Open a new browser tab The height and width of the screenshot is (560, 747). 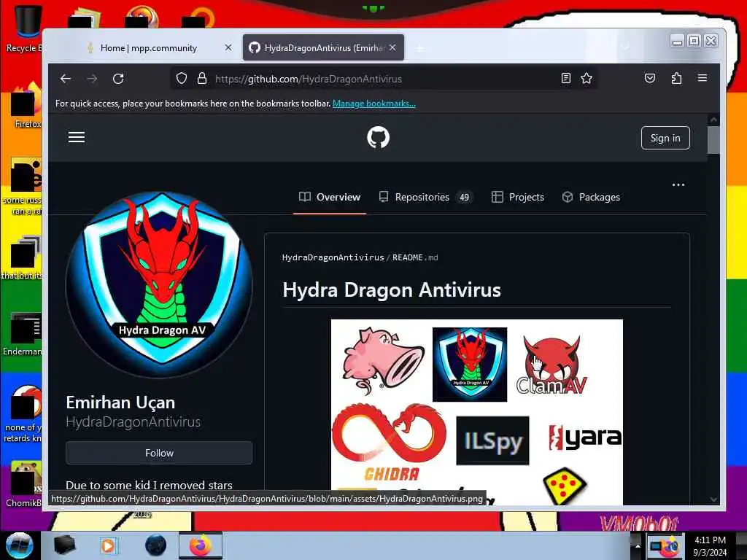coord(419,48)
